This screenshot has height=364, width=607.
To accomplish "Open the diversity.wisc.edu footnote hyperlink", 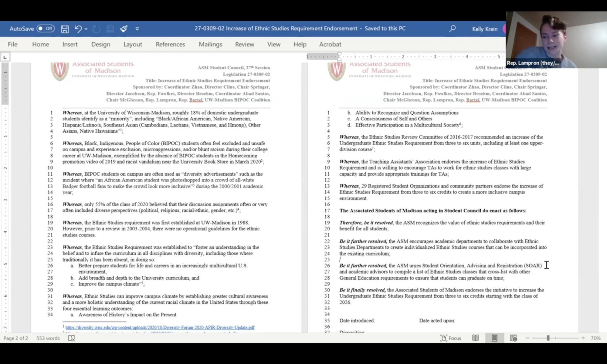I will click(160, 327).
